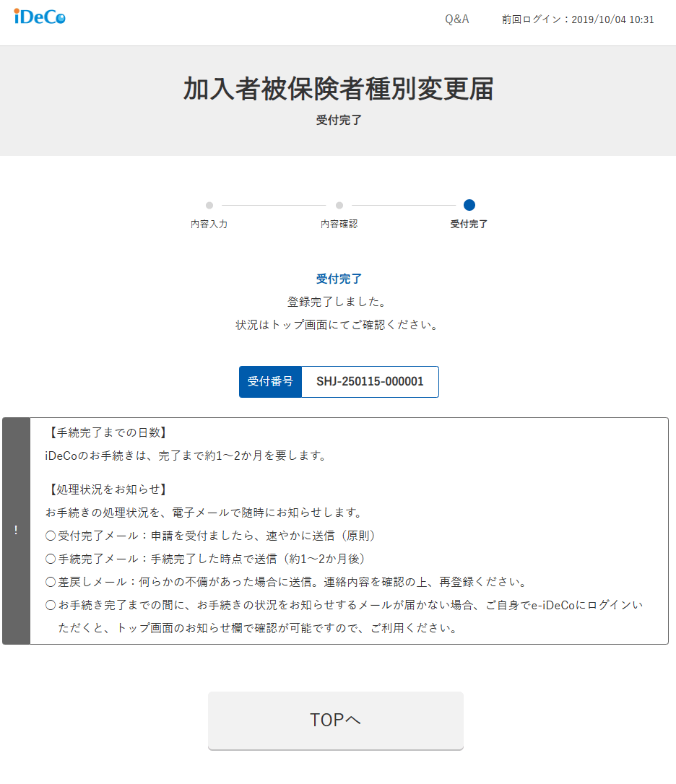Click the blue 受付番号 label box
The width and height of the screenshot is (676, 784).
(x=270, y=382)
